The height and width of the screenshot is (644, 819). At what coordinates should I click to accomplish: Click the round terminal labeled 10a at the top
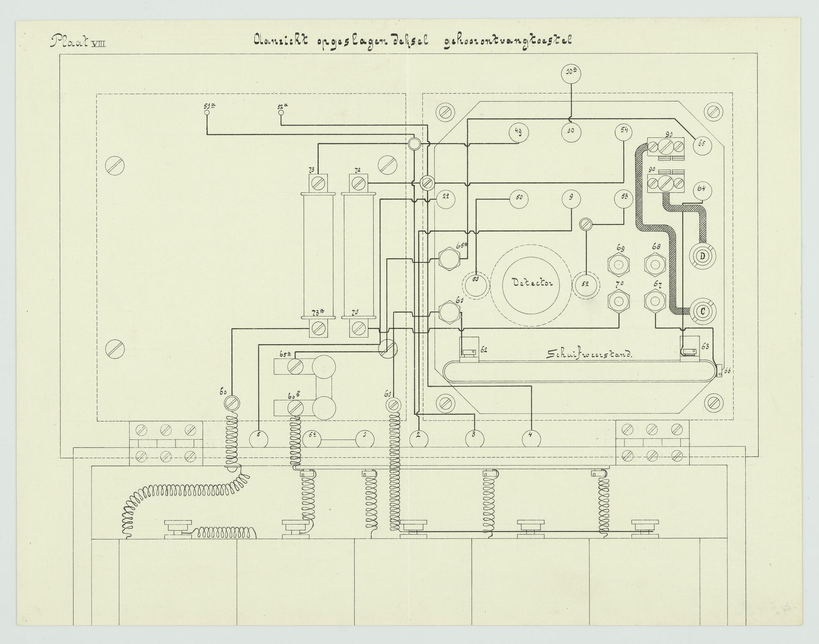click(571, 74)
